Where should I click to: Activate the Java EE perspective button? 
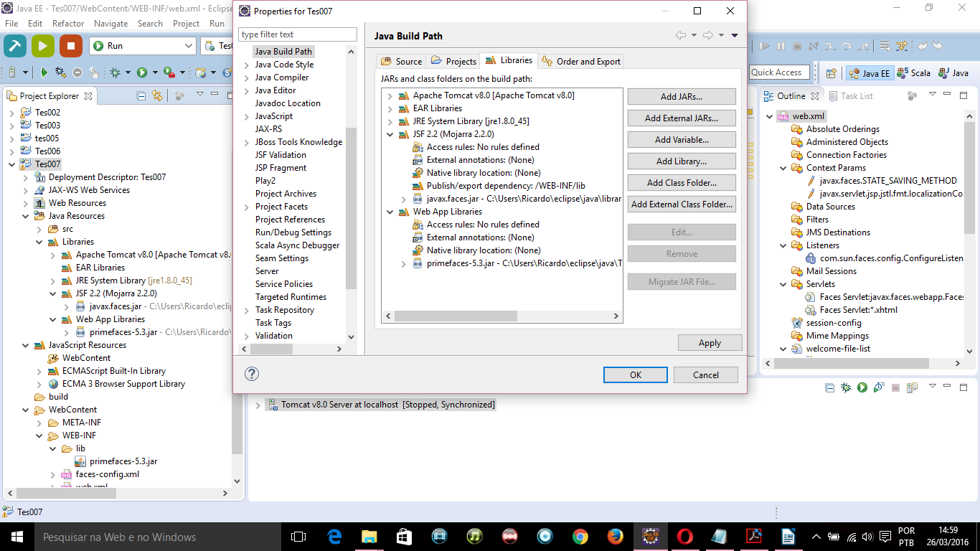click(x=869, y=72)
